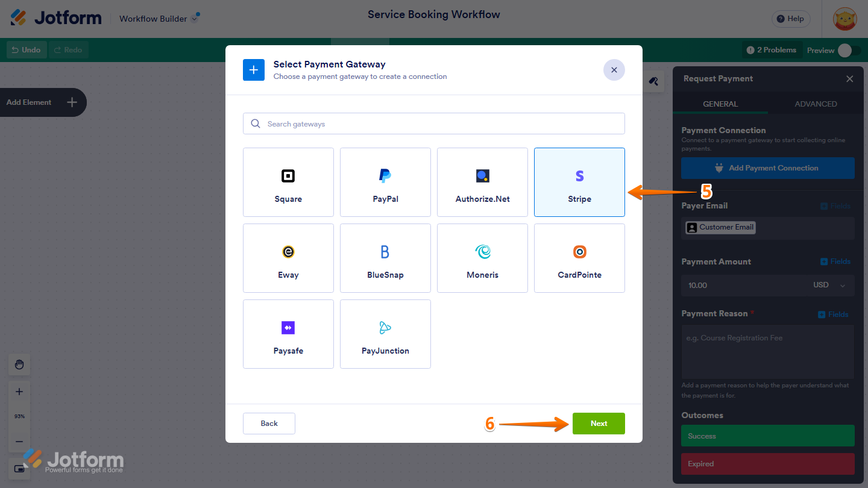868x488 pixels.
Task: Activate the hand pan tool
Action: coord(19,364)
